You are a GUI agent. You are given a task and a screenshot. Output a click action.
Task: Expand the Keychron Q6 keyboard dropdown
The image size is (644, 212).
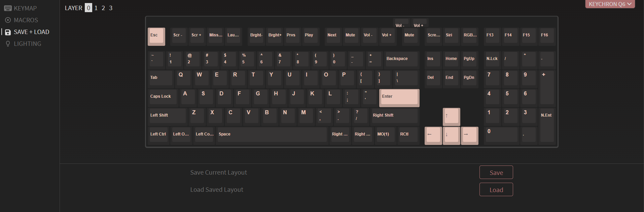[610, 4]
